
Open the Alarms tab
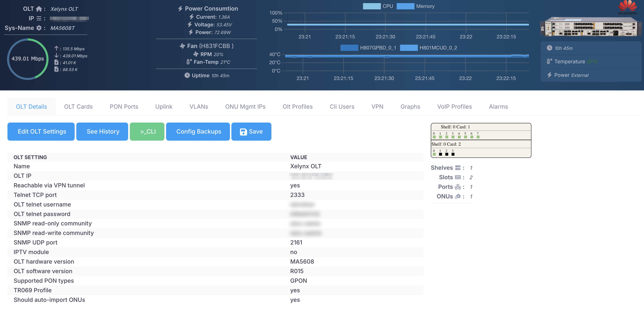(x=498, y=107)
